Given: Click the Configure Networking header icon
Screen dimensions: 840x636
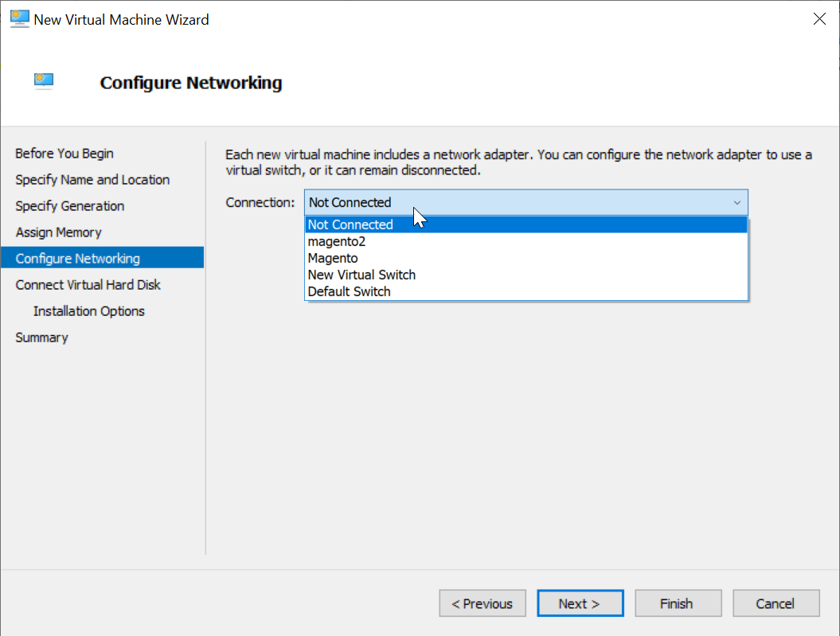Looking at the screenshot, I should coord(44,81).
